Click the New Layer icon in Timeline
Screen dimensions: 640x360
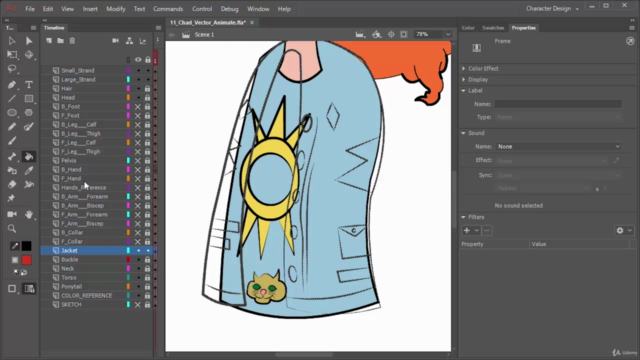(49, 41)
